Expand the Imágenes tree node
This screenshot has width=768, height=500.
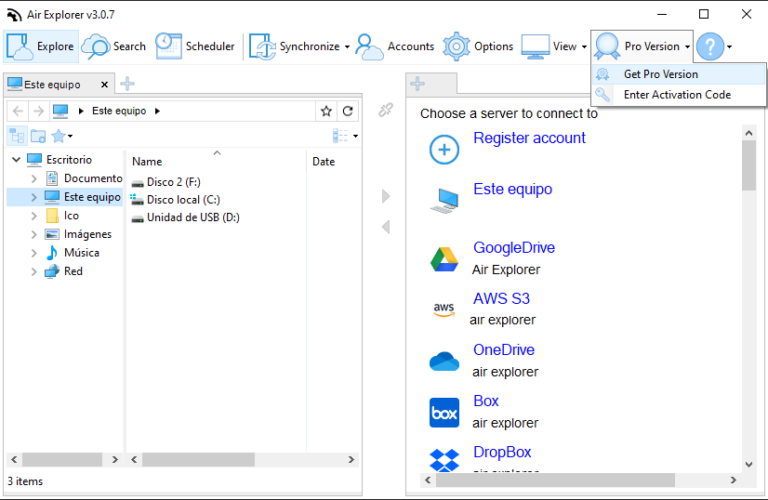point(34,234)
